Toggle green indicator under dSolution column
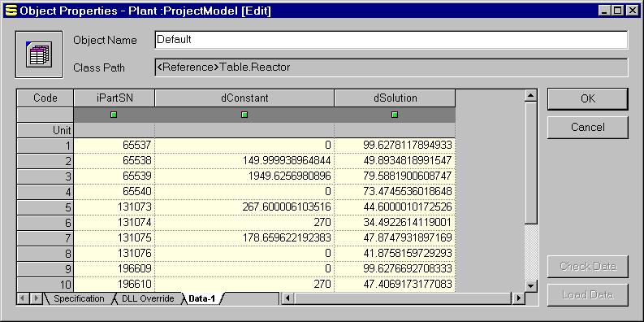This screenshot has height=322, width=644. coord(395,115)
